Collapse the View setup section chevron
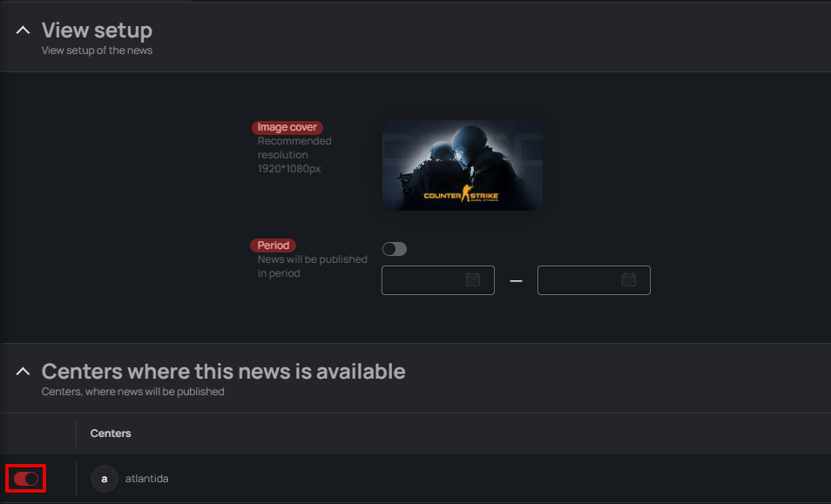This screenshot has height=504, width=831. click(x=24, y=30)
